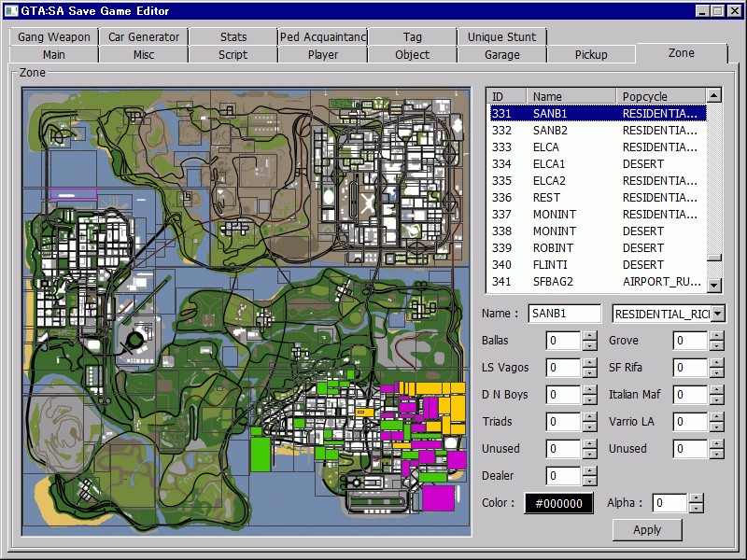Viewport: 747px width, 560px height.
Task: Switch to the Unique Stunt tab
Action: pos(501,36)
